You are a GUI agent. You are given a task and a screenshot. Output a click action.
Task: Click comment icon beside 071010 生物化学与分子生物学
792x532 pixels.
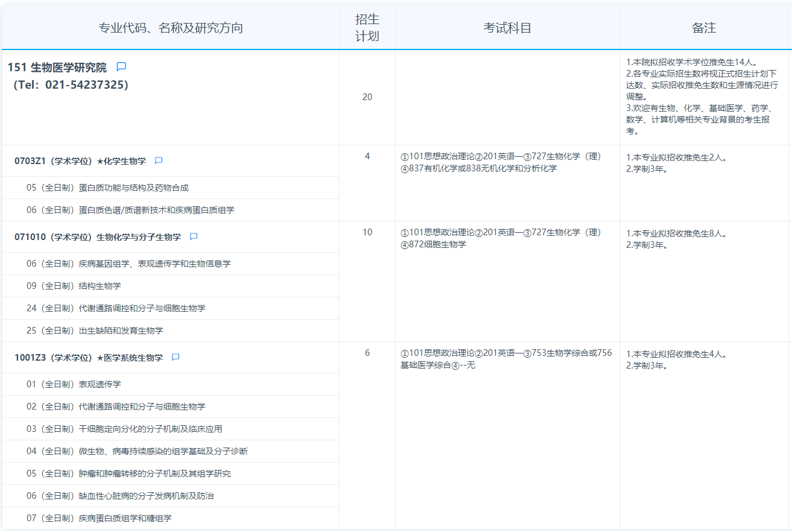pos(194,237)
